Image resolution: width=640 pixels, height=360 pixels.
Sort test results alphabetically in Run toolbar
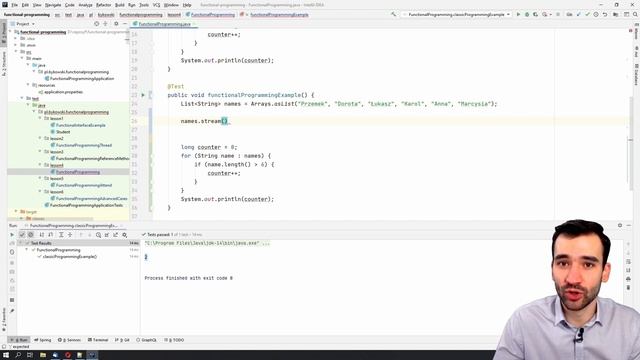[42, 235]
